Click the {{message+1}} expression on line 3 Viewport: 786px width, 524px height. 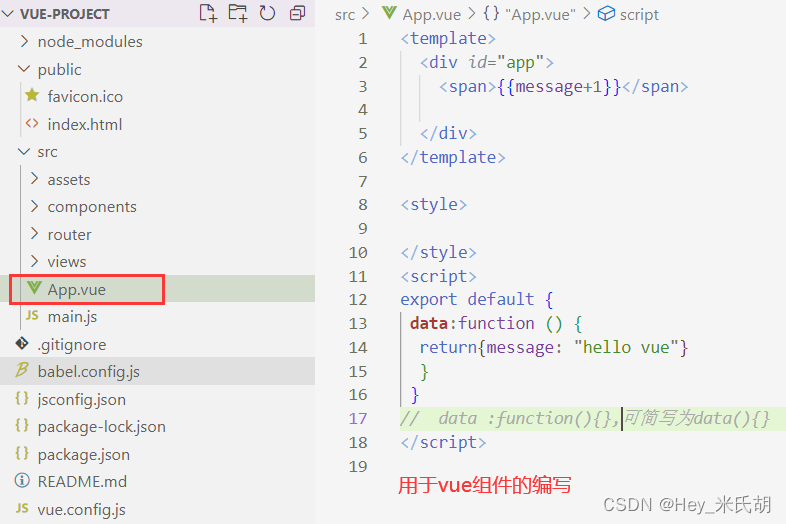pos(559,87)
